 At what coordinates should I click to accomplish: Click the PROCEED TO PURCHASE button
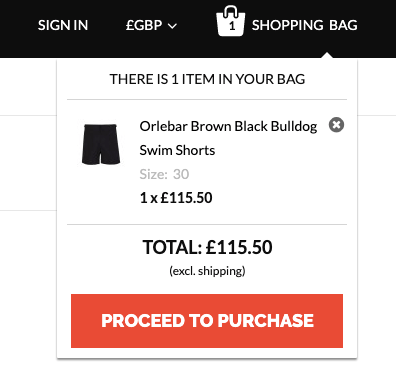[207, 321]
